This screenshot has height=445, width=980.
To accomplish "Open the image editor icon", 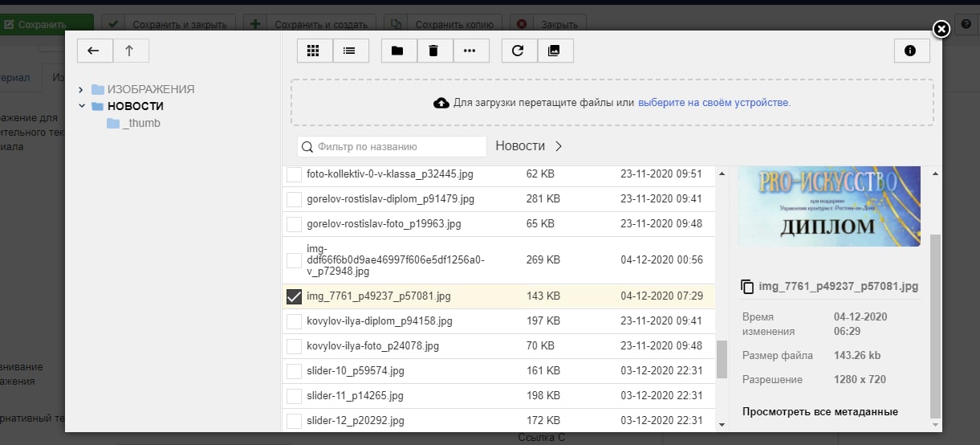I will 555,51.
